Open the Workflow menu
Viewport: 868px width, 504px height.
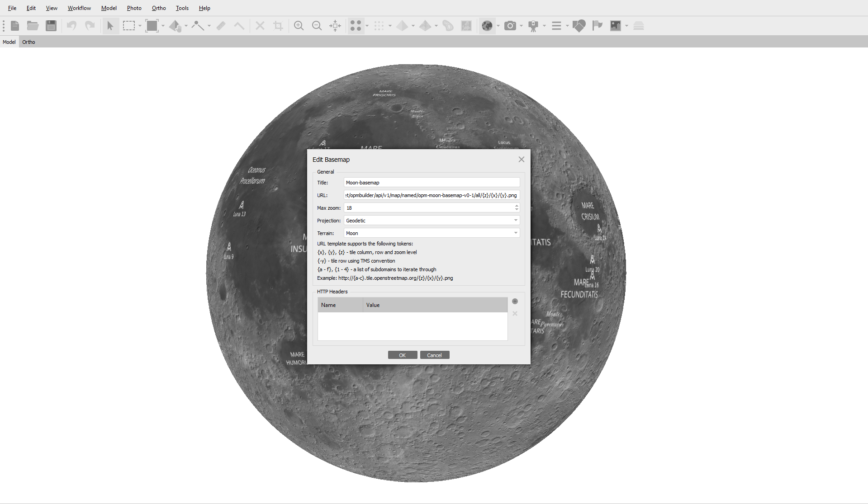(79, 8)
